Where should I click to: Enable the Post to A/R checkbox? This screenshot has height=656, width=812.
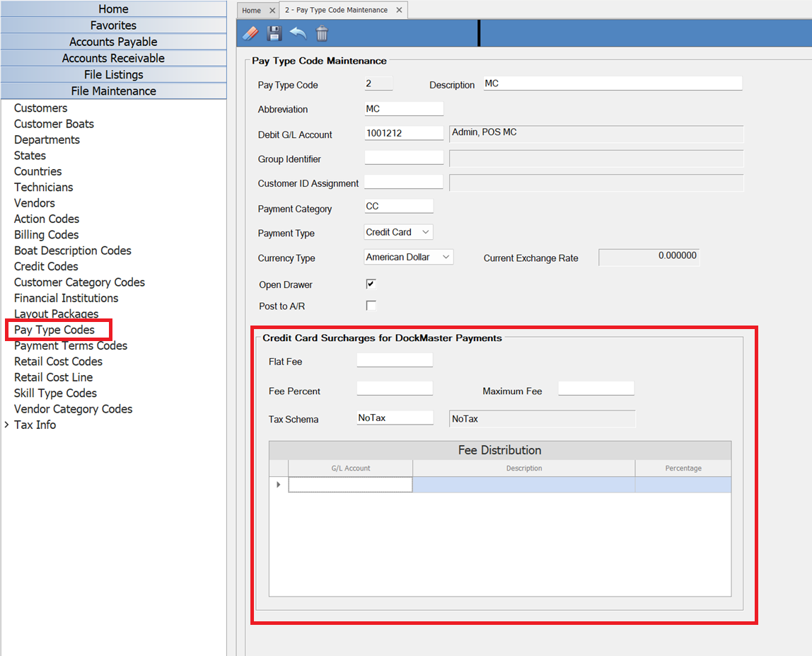[x=371, y=306]
